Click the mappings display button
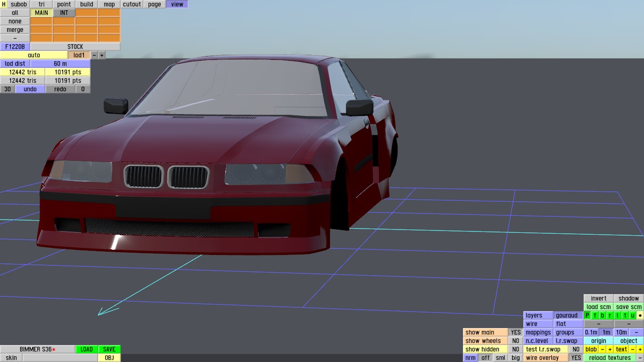 click(x=538, y=332)
